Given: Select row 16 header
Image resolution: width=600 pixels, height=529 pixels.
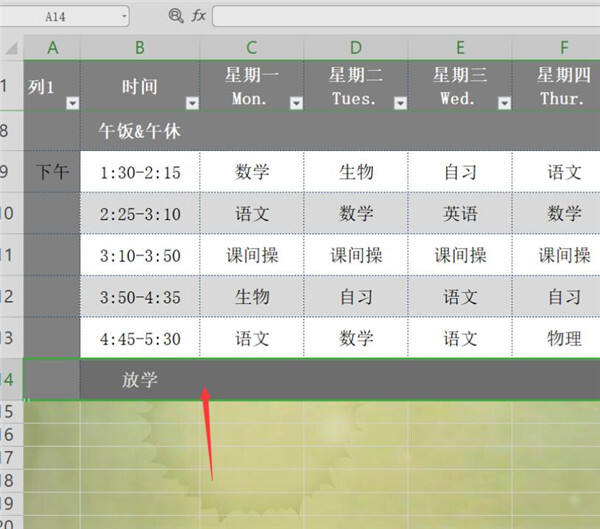Looking at the screenshot, I should pyautogui.click(x=11, y=435).
